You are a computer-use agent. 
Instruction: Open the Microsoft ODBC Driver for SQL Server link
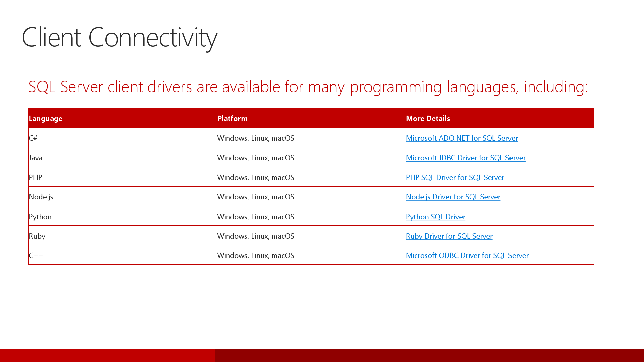coord(467,255)
